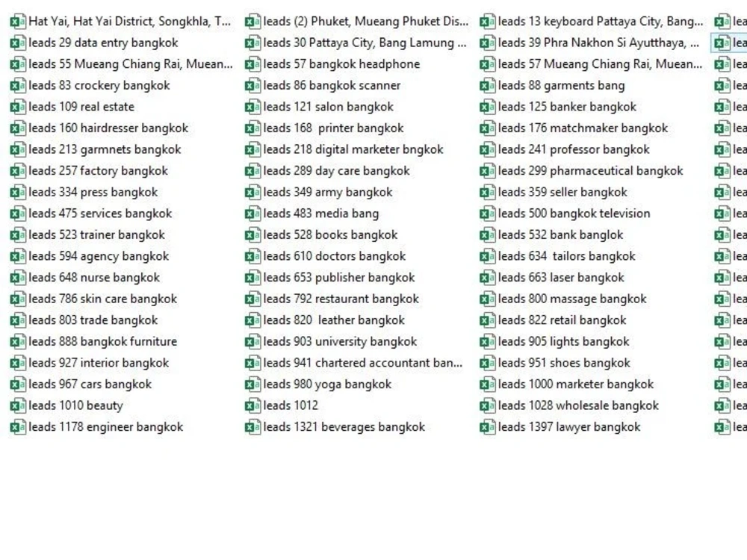Select 'leads 951 shoes bangkok' file

click(565, 364)
